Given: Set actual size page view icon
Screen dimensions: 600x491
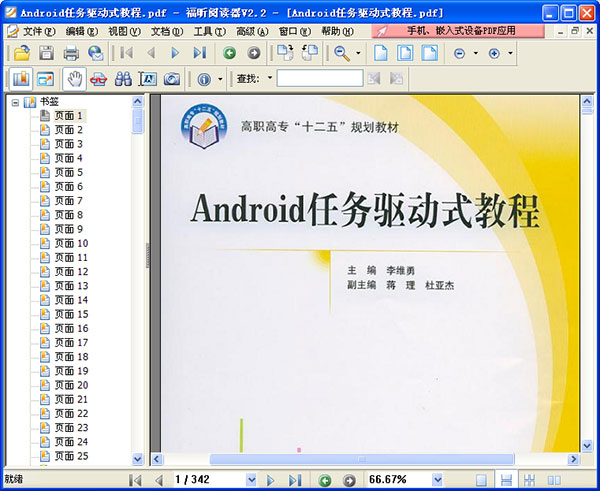Looking at the screenshot, I should pyautogui.click(x=380, y=53).
